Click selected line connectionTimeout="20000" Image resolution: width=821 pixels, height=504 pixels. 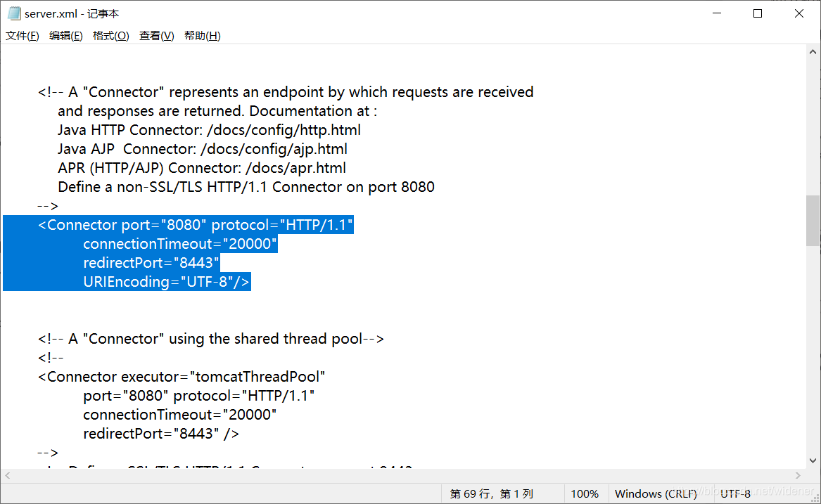point(179,244)
